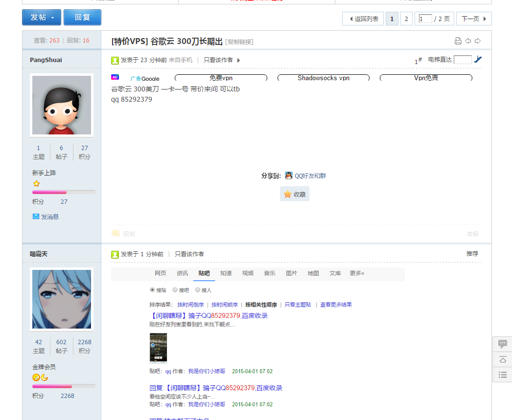Open 【闲聊瞎掰】骗子QQ85292379 first result
This screenshot has width=512, height=420.
click(209, 316)
